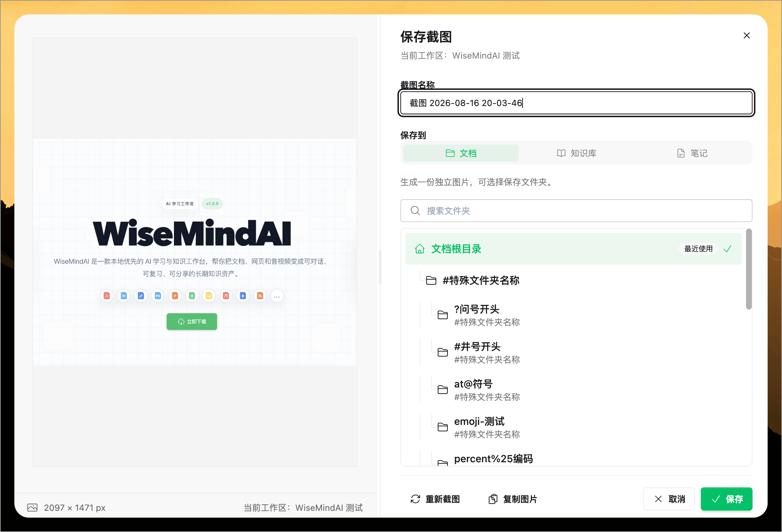Click the red music note icon in preview

tap(226, 296)
